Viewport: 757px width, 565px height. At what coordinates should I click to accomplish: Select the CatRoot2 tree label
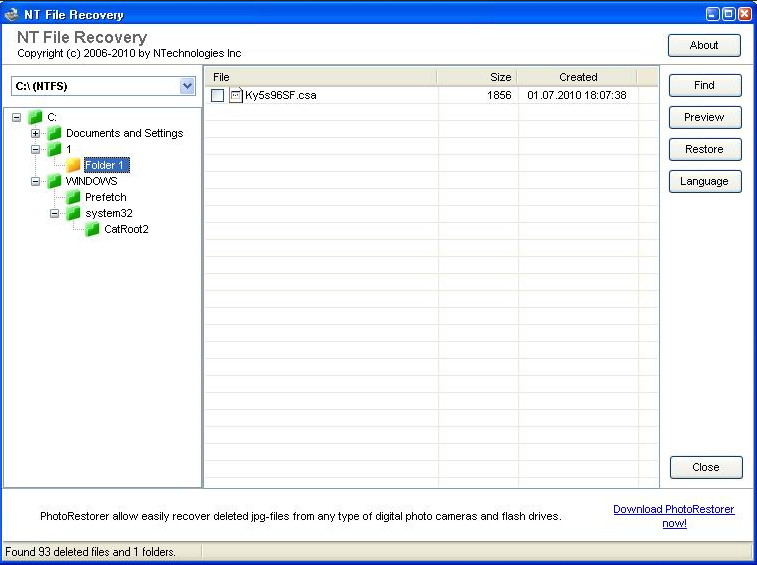pos(126,229)
